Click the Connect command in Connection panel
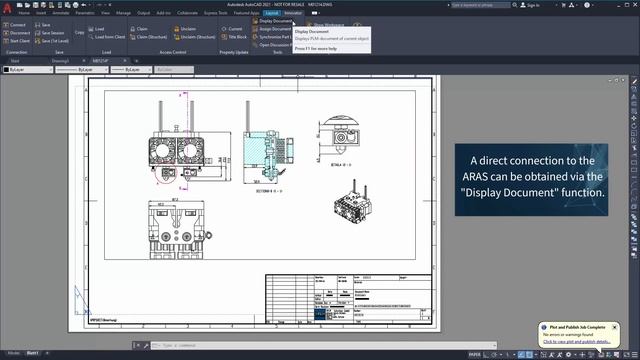 coord(14,25)
